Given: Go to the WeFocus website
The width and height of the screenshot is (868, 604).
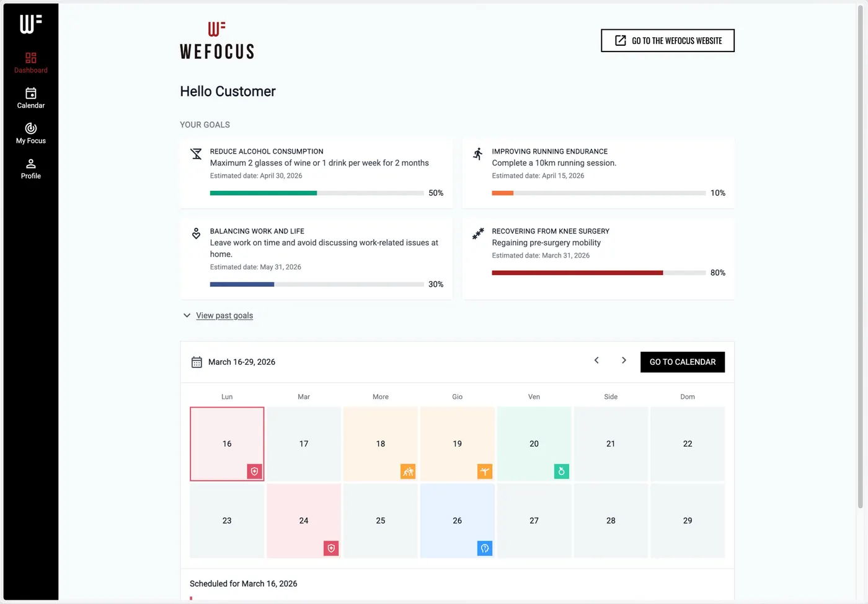Looking at the screenshot, I should [668, 40].
